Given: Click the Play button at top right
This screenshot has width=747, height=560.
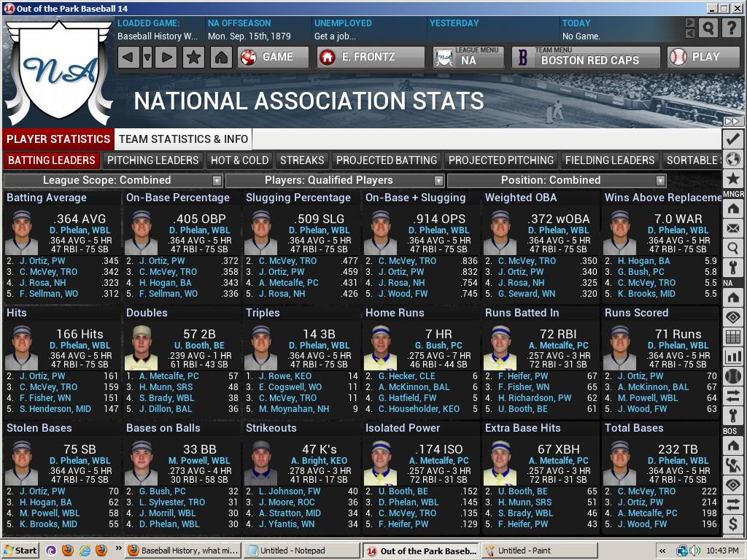Looking at the screenshot, I should coord(703,57).
